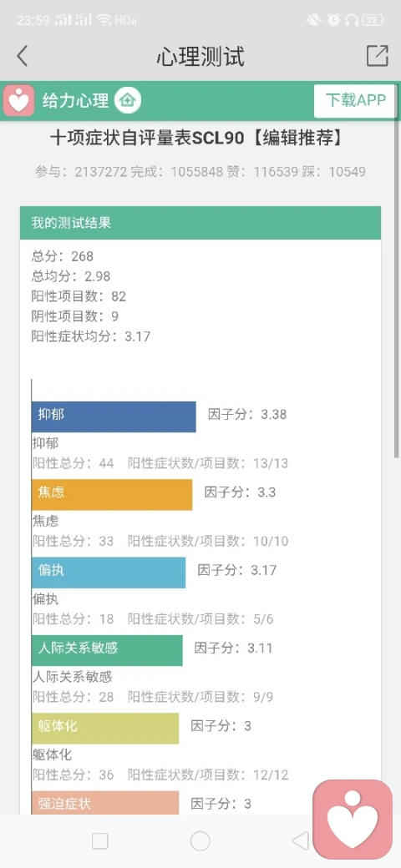Image resolution: width=401 pixels, height=868 pixels.
Task: Tap the light blue 偏执 bar
Action: coord(109,573)
